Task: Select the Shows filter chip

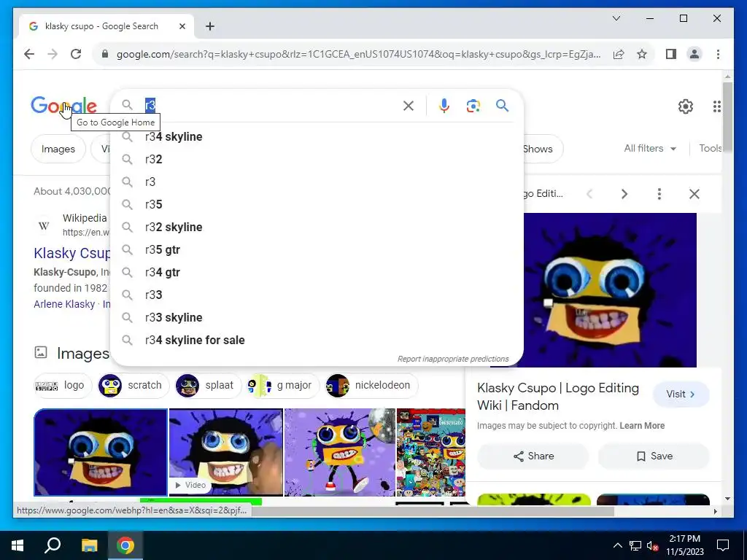Action: pos(543,149)
